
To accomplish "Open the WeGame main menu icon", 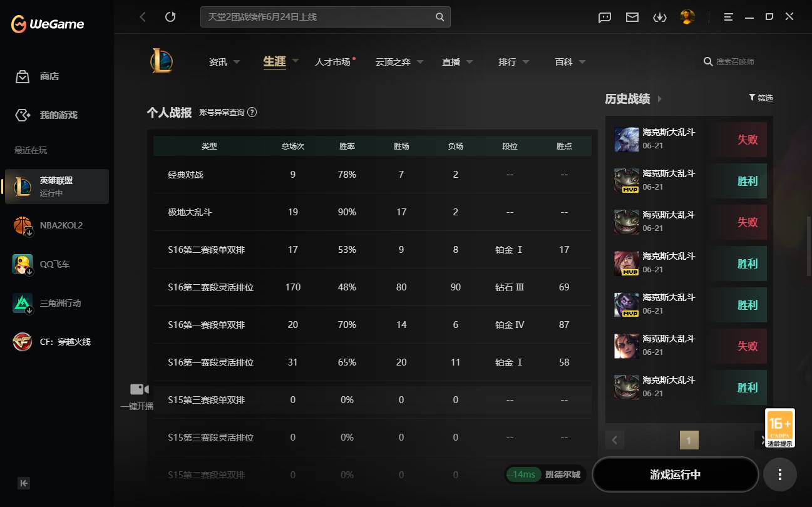I will pos(728,17).
